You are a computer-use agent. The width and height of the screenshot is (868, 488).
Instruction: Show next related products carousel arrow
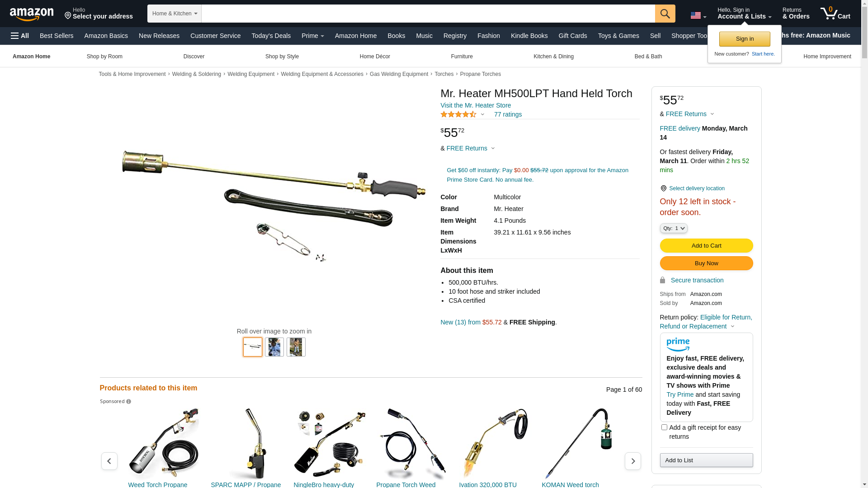tap(633, 461)
